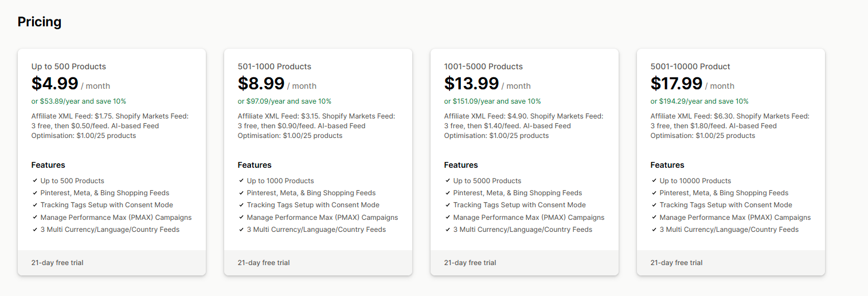Click "or $151.09/year and save 10%" text
This screenshot has height=296, width=868.
[492, 101]
